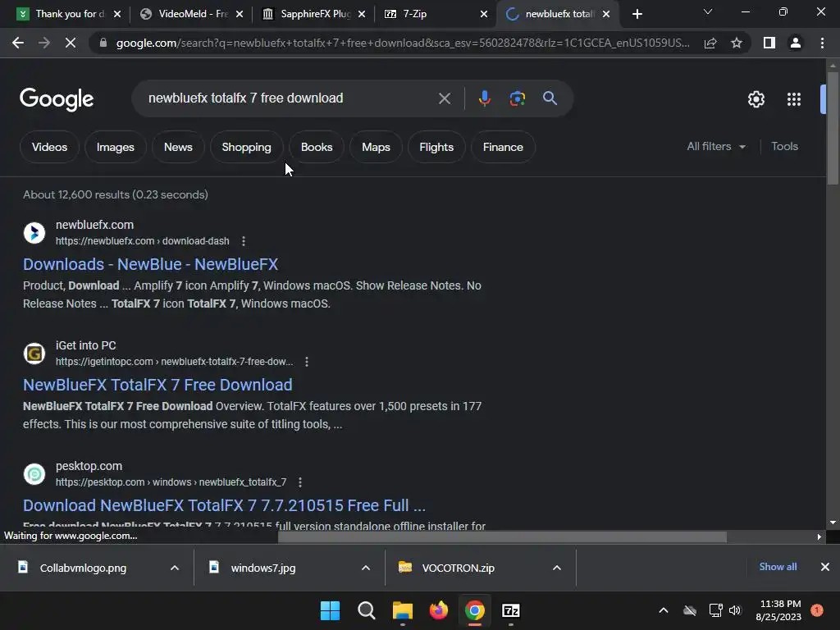Viewport: 840px width, 630px height.
Task: Open Windows taskbar search
Action: (367, 610)
